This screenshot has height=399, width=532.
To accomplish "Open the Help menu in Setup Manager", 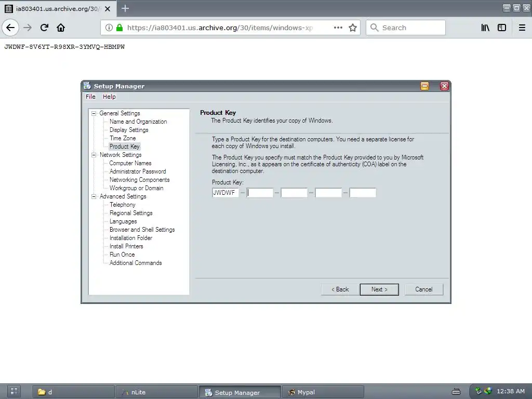I will coord(109,97).
